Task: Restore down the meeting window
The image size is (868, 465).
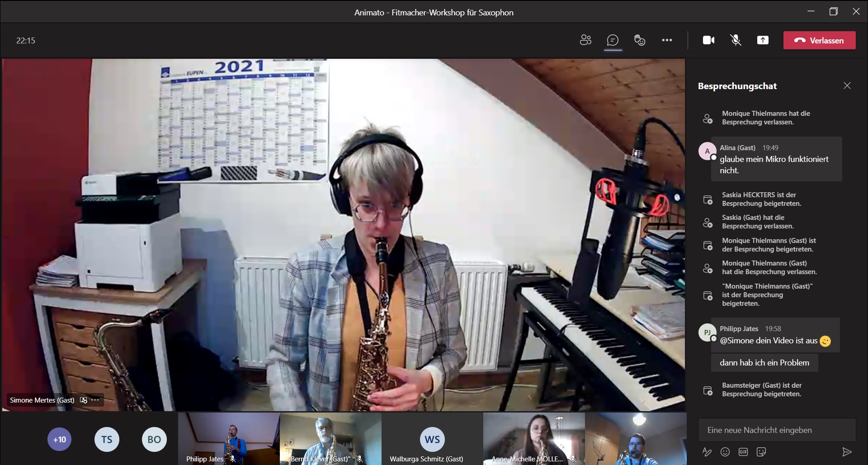Action: pyautogui.click(x=834, y=11)
